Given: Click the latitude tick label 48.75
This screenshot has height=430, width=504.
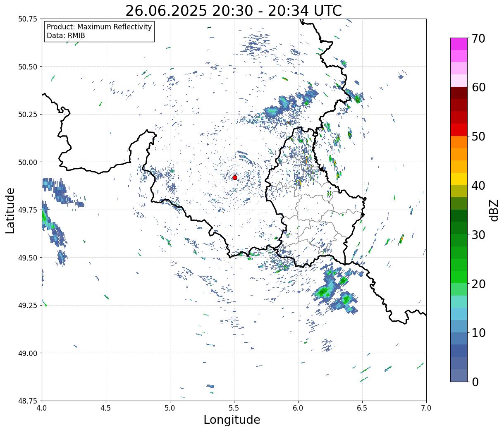Looking at the screenshot, I should tap(28, 401).
